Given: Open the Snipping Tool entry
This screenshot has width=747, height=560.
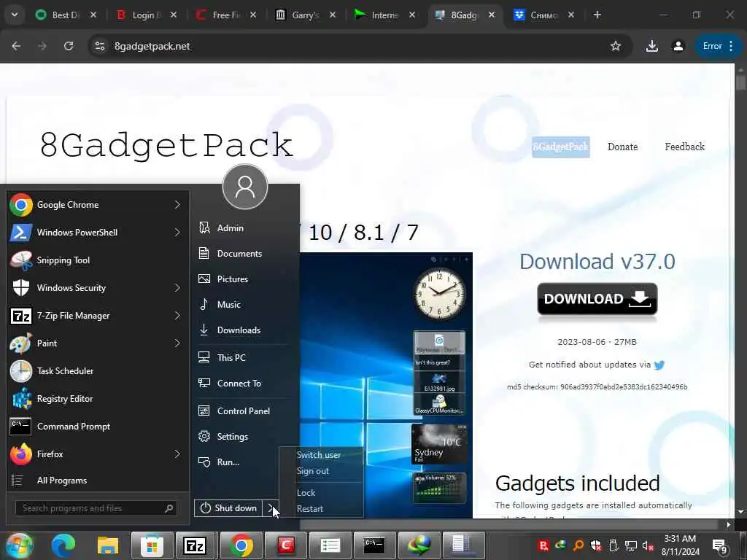Looking at the screenshot, I should click(x=98, y=260).
